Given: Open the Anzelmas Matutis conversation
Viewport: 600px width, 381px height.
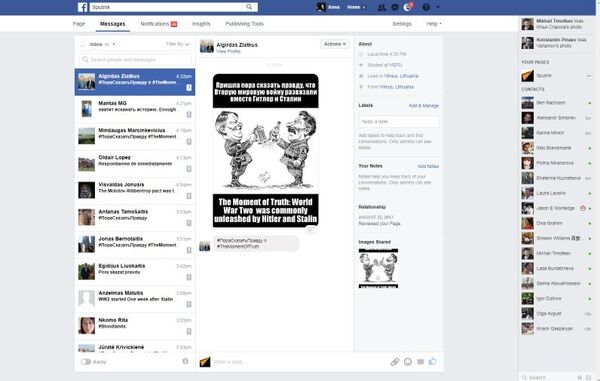Looking at the screenshot, I should point(135,299).
